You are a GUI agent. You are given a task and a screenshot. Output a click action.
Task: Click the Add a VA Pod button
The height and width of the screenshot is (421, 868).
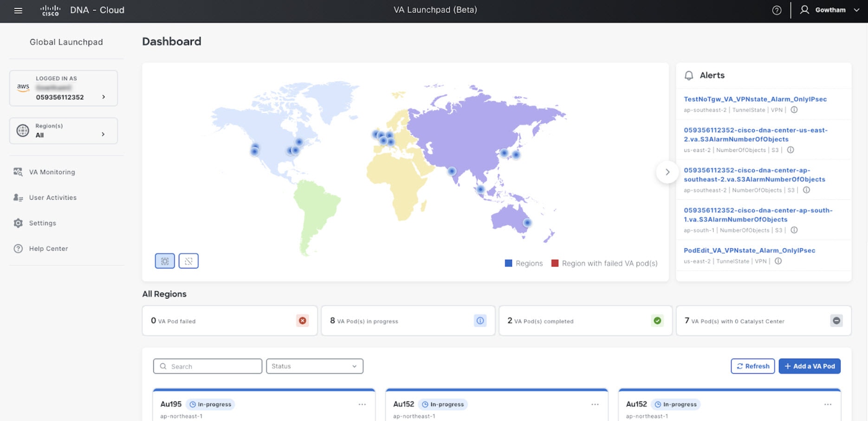(810, 366)
